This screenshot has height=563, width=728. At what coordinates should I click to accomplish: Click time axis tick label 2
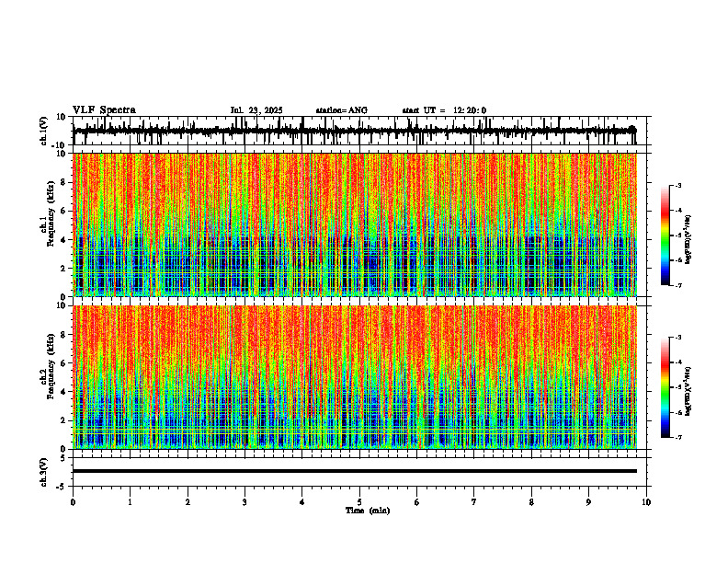pyautogui.click(x=188, y=502)
